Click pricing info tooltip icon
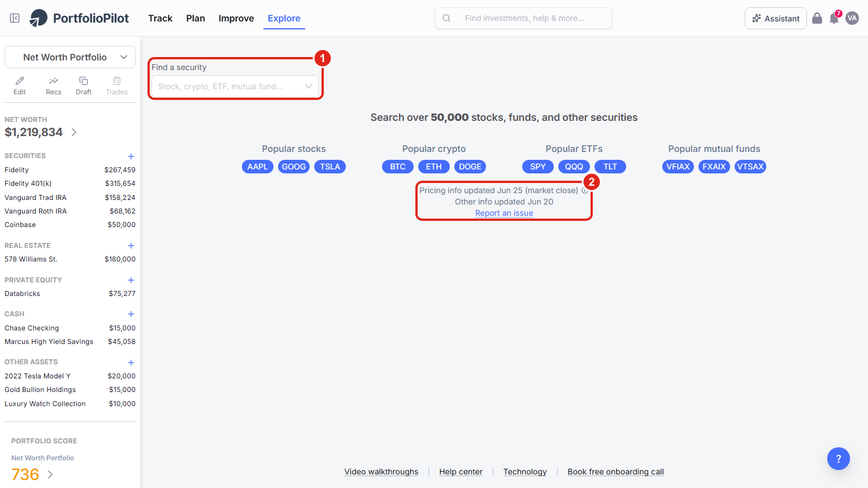868x488 pixels. pyautogui.click(x=585, y=190)
